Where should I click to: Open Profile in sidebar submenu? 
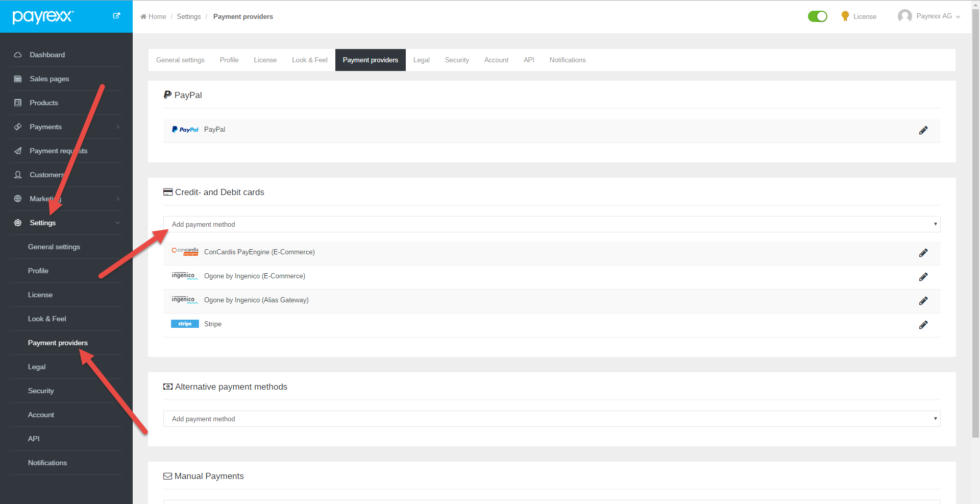point(38,271)
